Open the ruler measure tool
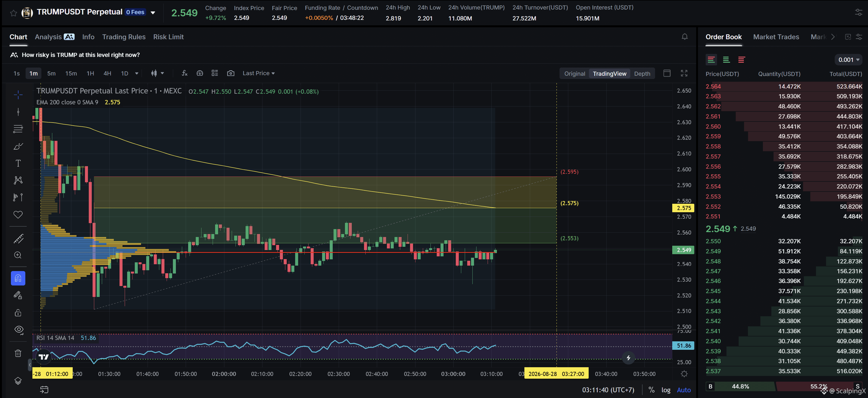The image size is (868, 398). (18, 239)
